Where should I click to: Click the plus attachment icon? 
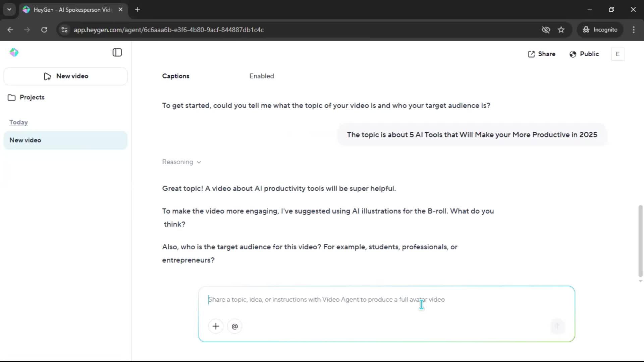[x=216, y=326]
